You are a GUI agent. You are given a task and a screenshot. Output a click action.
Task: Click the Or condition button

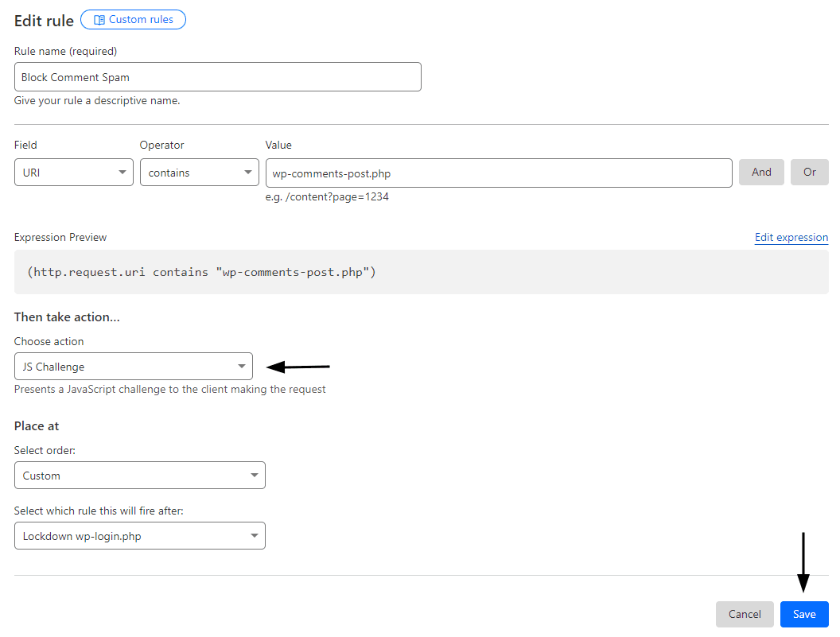click(809, 172)
